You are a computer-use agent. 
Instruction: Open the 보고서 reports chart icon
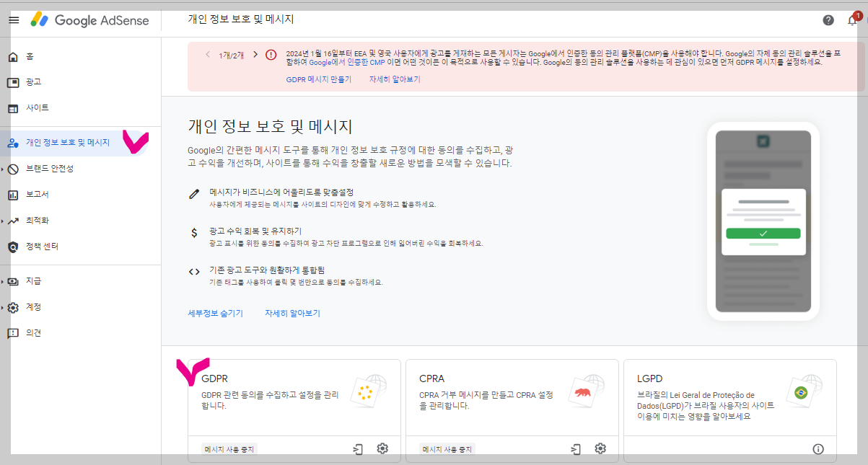(13, 194)
